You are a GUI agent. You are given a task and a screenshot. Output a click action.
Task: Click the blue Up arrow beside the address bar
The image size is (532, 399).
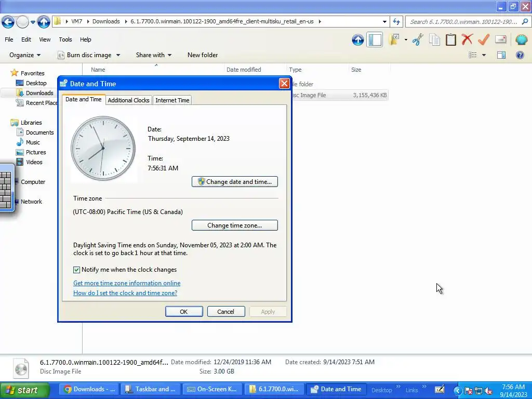(x=44, y=22)
